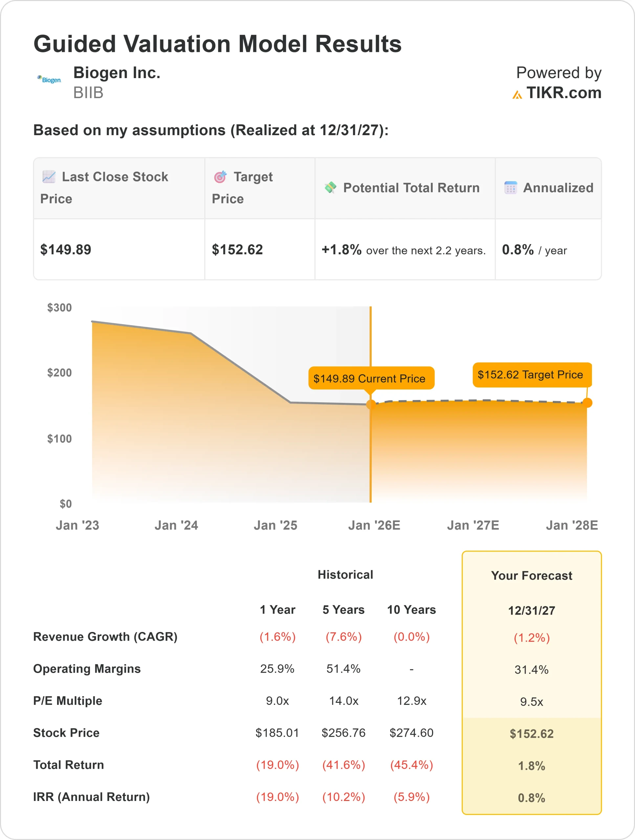635x840 pixels.
Task: Click the Biogen Inc. company name
Action: point(117,73)
